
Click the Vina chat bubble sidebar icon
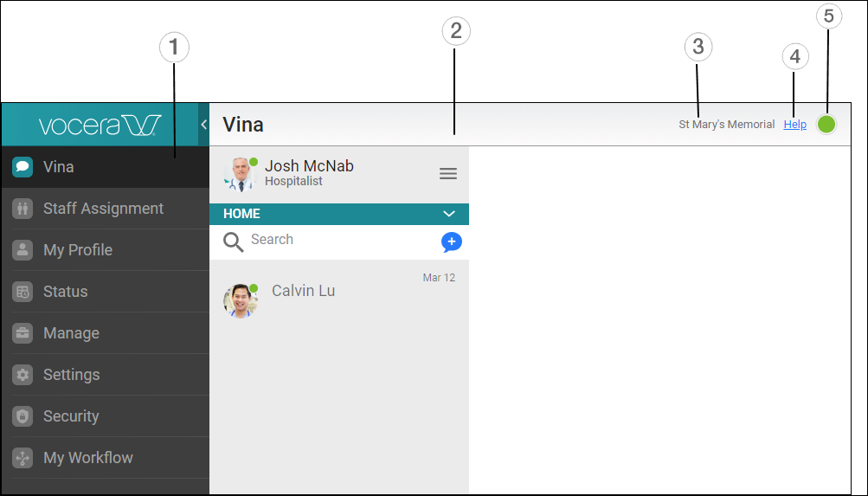pyautogui.click(x=23, y=167)
